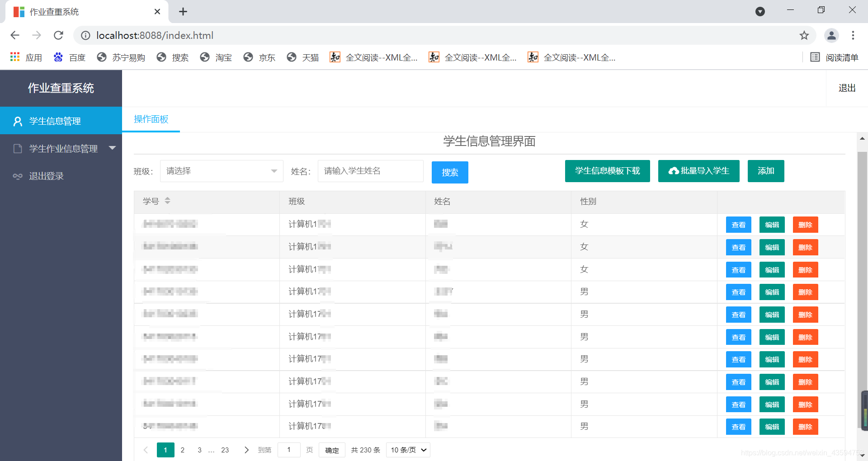This screenshot has width=868, height=461.
Task: Expand 学生作业信息管理 sidebar menu
Action: tap(61, 148)
